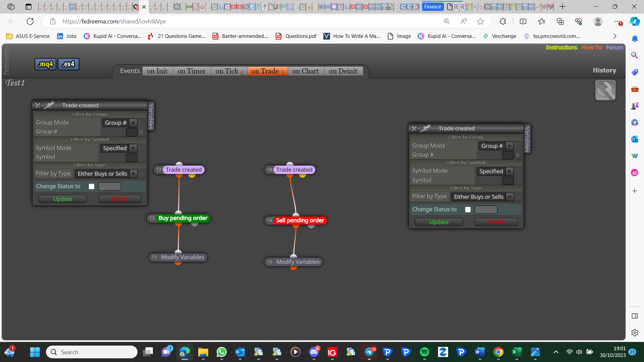
Task: Click Update button in left panel
Action: 63,199
